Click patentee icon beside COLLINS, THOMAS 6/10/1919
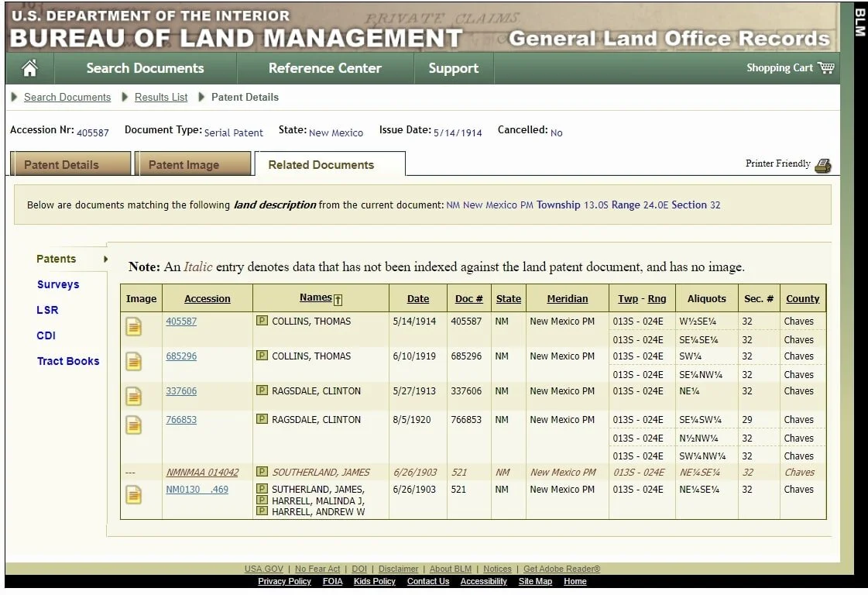The image size is (868, 595). (x=262, y=355)
